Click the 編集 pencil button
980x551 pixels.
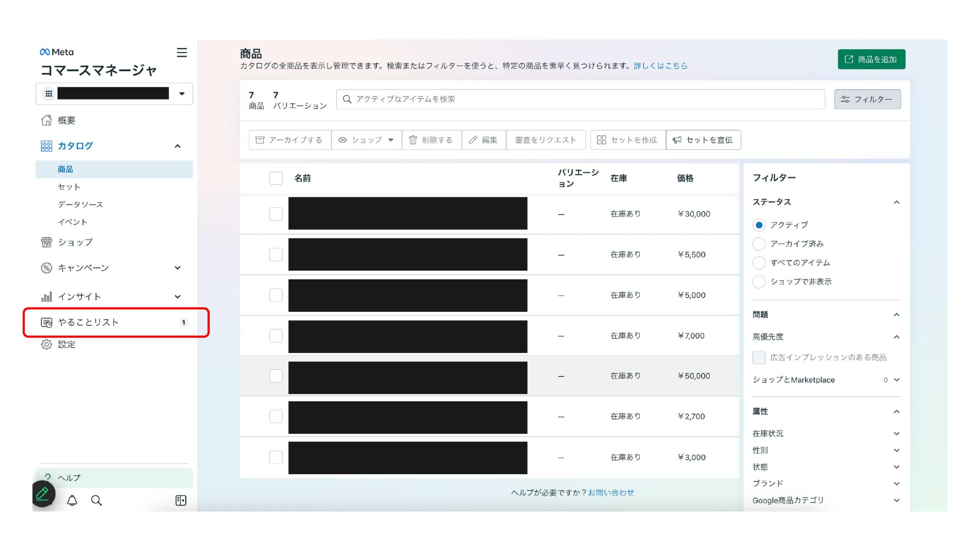point(484,140)
